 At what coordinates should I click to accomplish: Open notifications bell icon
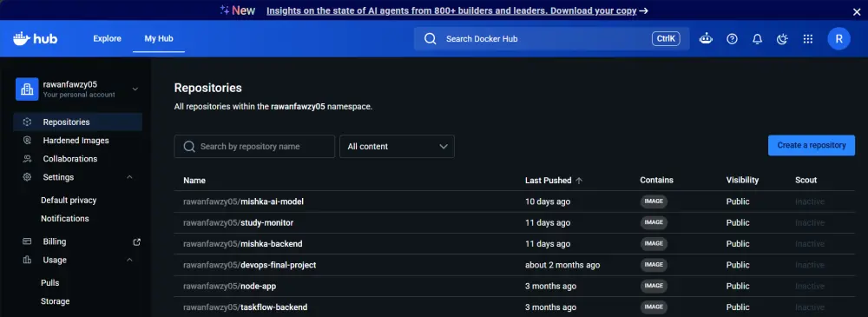click(x=757, y=39)
